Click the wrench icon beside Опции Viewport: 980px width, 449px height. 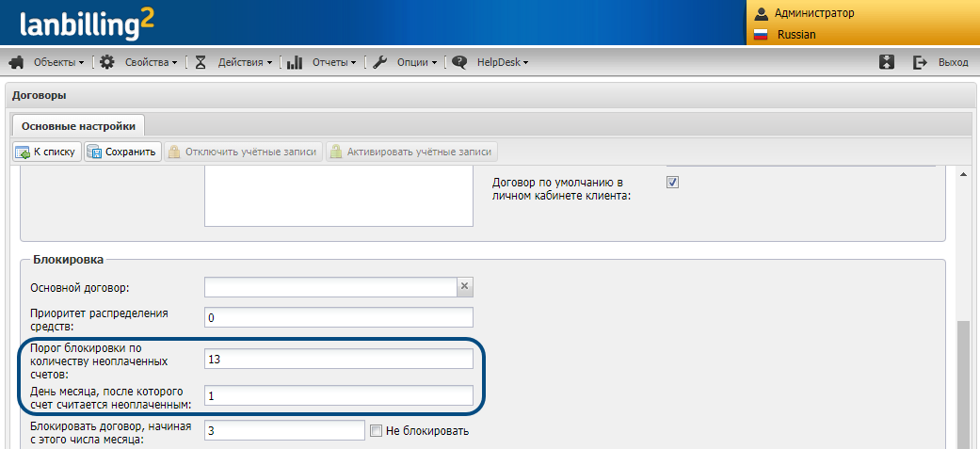pos(379,62)
